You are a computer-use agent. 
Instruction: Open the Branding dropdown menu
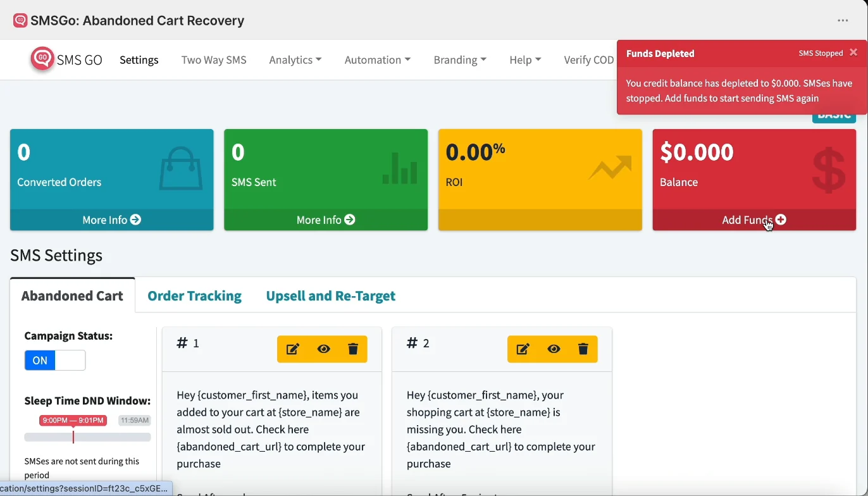click(x=460, y=60)
